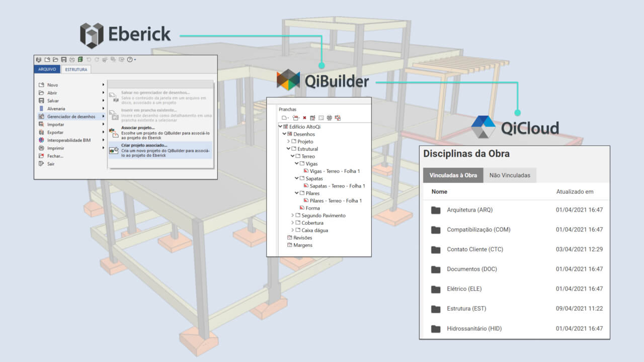Viewport: 644px width, 362px height.
Task: Switch to the Não Vinculadas tab
Action: tap(510, 175)
